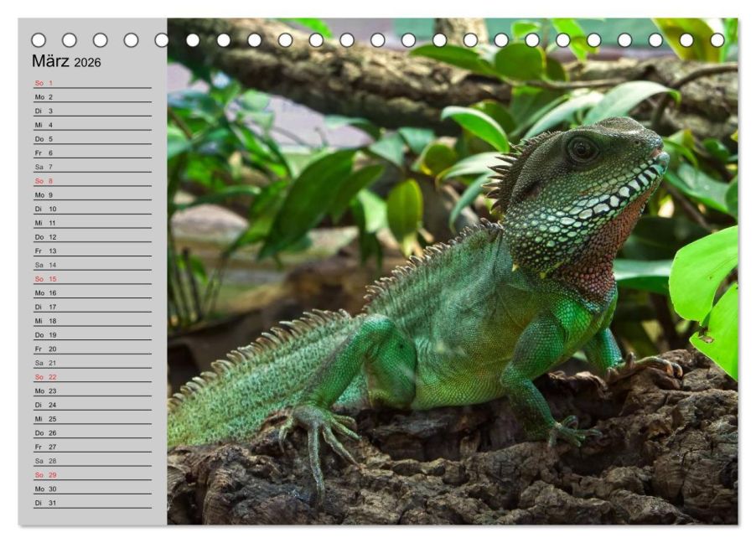This screenshot has height=543, width=756.
Task: Click the Do 12 calendar row
Action: pos(92,237)
